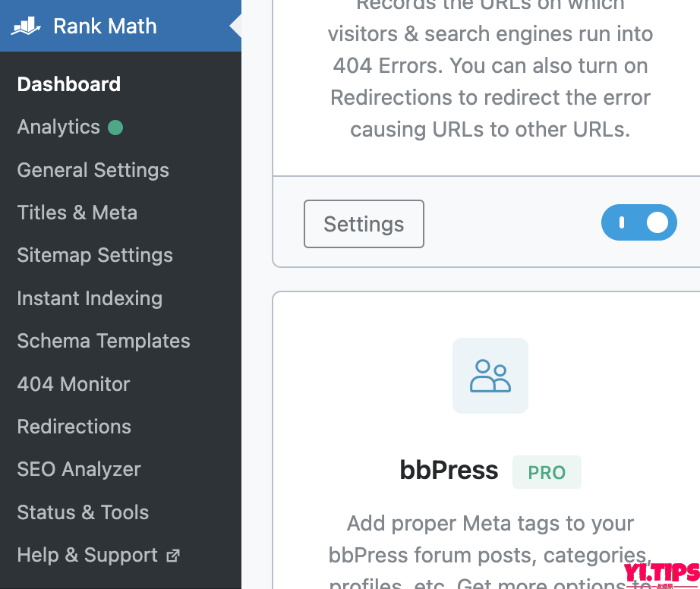Image resolution: width=700 pixels, height=589 pixels.
Task: Click the PRO badge beside bbPress
Action: [x=547, y=472]
